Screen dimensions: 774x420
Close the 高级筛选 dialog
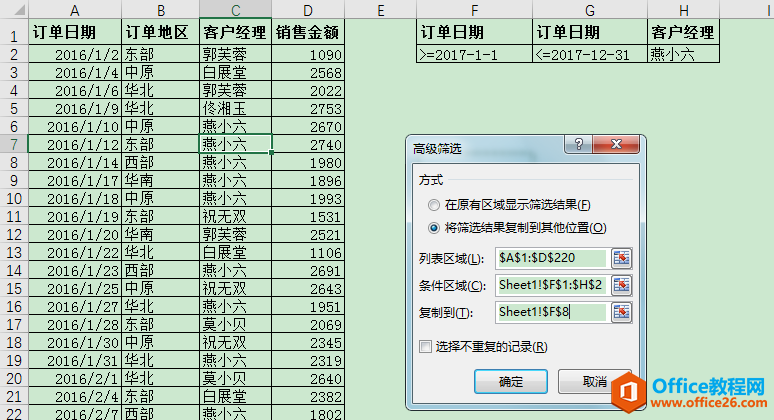coord(616,144)
